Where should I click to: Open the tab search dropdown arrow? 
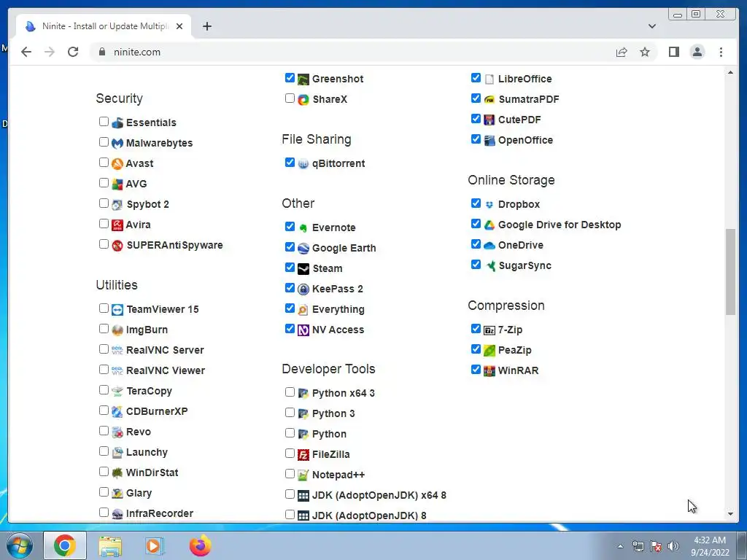point(651,26)
